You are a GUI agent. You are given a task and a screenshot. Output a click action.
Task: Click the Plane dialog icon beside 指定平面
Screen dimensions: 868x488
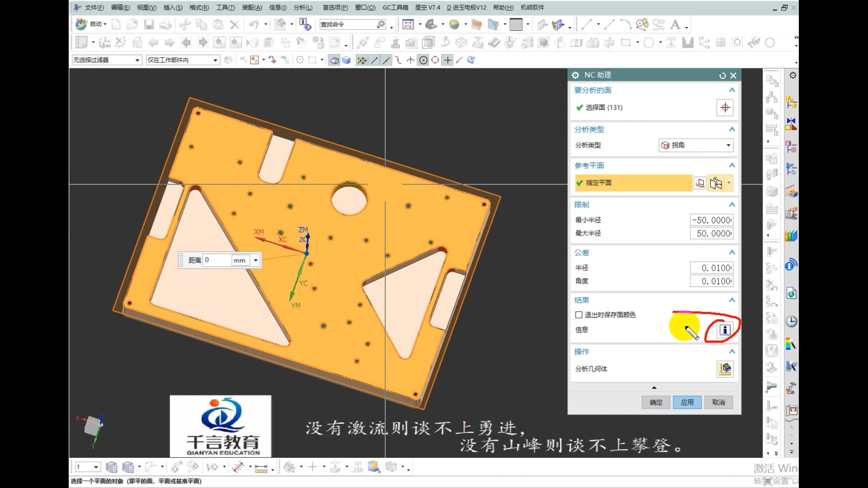click(x=700, y=183)
